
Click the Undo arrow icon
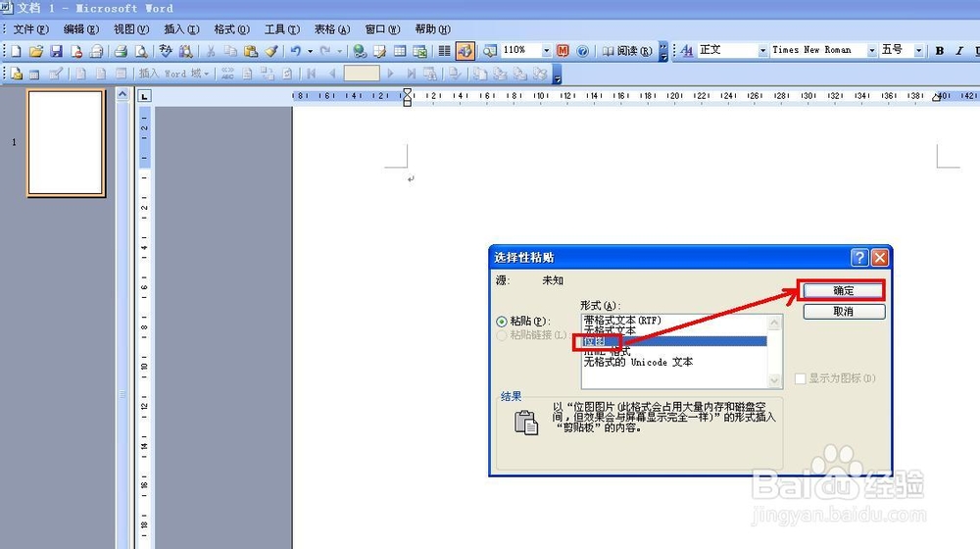[x=295, y=51]
